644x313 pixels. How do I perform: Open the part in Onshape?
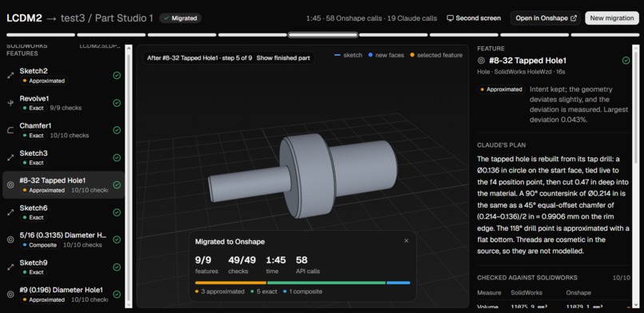pyautogui.click(x=546, y=18)
